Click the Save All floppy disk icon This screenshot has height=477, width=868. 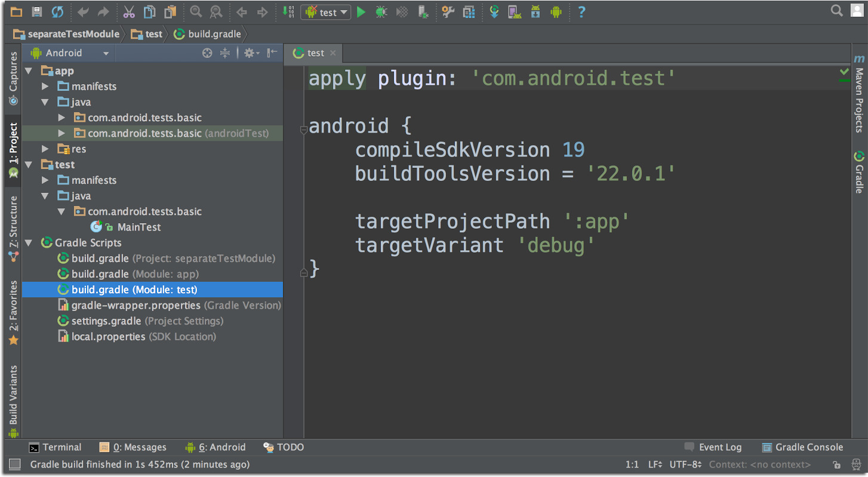click(36, 12)
